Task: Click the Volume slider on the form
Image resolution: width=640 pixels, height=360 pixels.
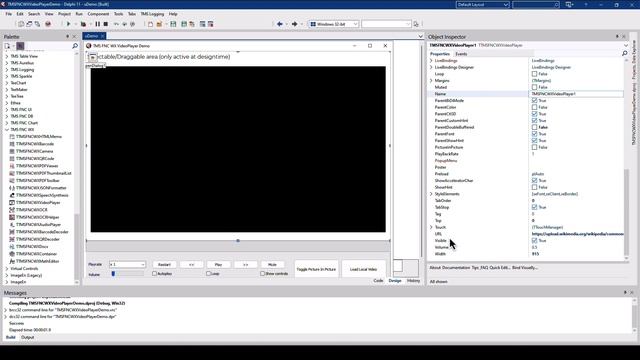Action: pos(127,274)
